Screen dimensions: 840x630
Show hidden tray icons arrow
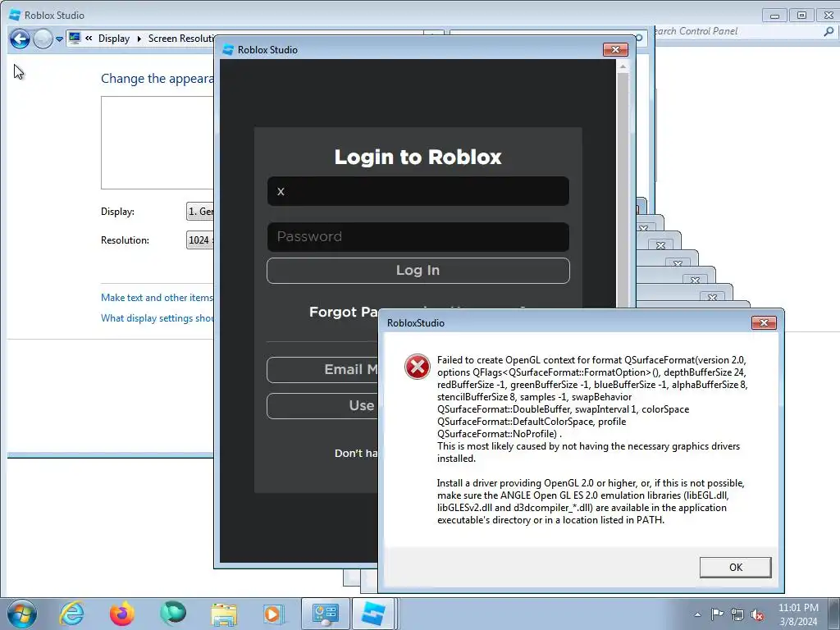[x=697, y=614]
